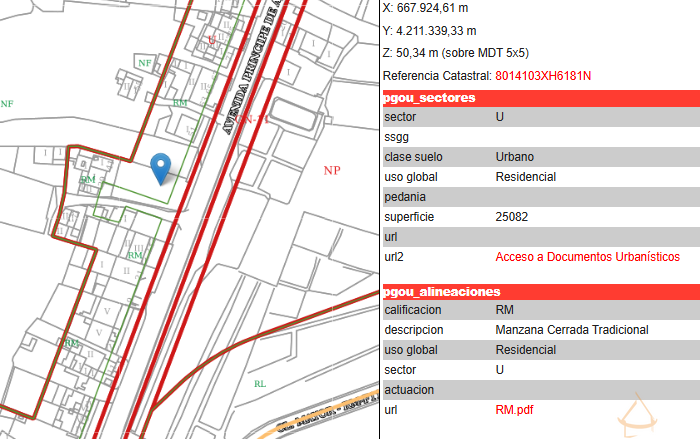Viewport: 700px width, 439px height.
Task: Select the pgou_sectores section header
Action: tap(541, 98)
